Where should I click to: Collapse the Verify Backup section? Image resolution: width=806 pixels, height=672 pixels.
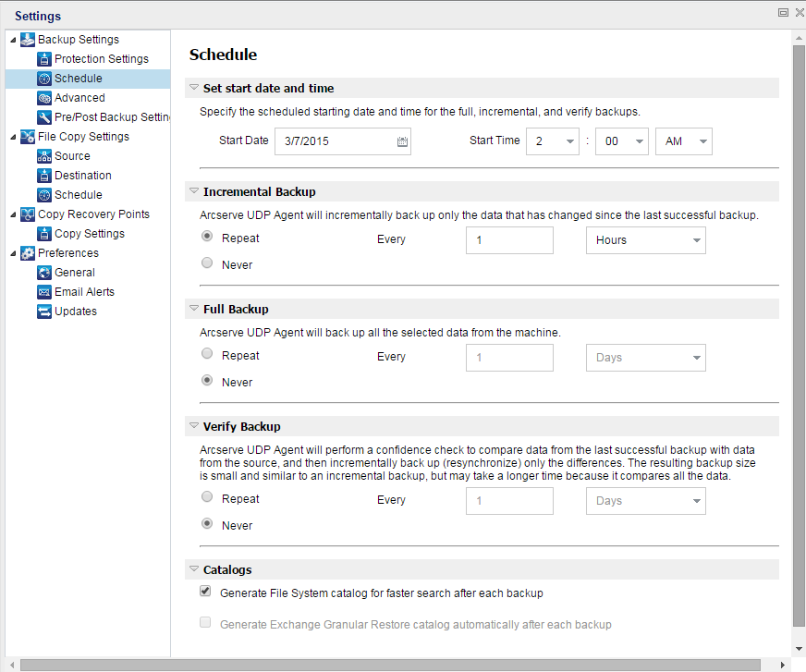[x=193, y=425]
